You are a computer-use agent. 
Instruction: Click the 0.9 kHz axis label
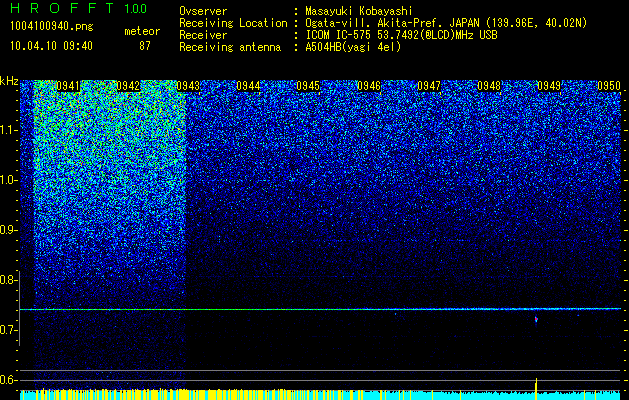coord(8,230)
